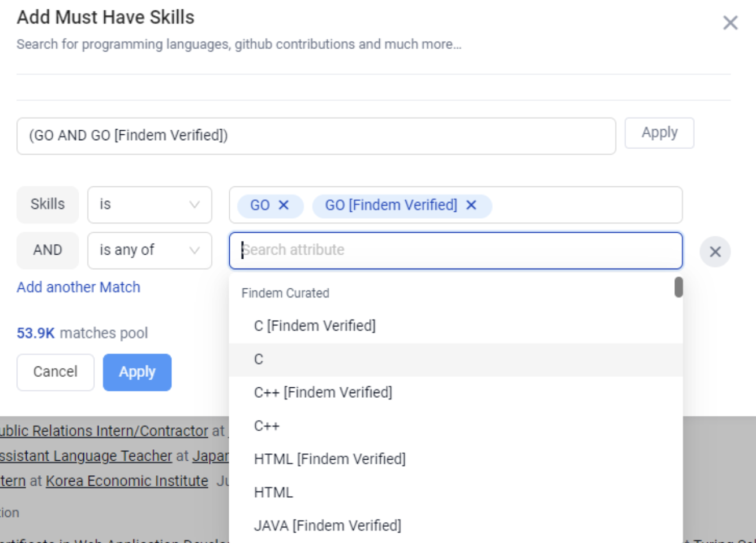The height and width of the screenshot is (543, 756).
Task: Select C [Findem Verified] from the list
Action: [x=456, y=326]
